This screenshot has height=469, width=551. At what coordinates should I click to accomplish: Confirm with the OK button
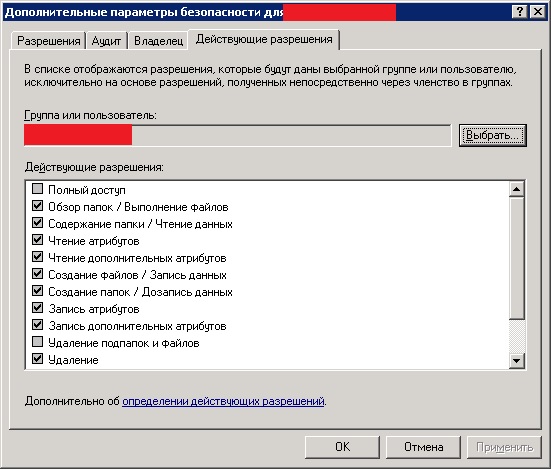tap(342, 447)
